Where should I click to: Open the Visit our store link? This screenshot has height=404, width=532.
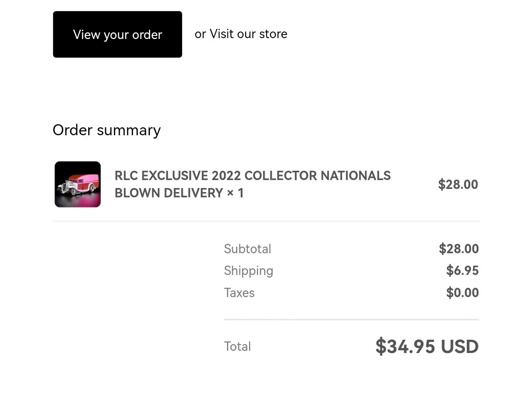pyautogui.click(x=248, y=34)
